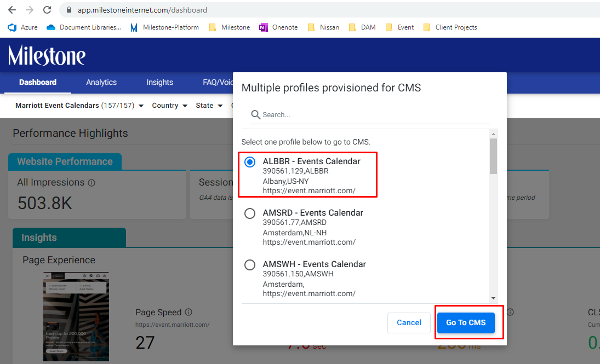600x364 pixels.
Task: Click the AMSWH profile URL text
Action: [309, 293]
